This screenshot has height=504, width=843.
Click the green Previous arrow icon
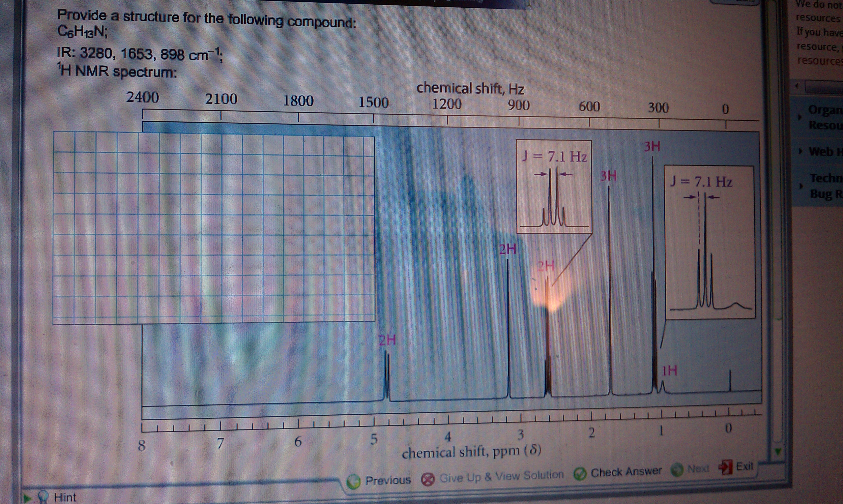[354, 481]
